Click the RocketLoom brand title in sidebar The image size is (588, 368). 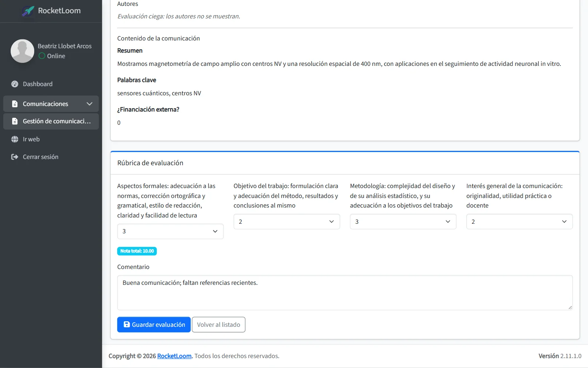tap(59, 11)
